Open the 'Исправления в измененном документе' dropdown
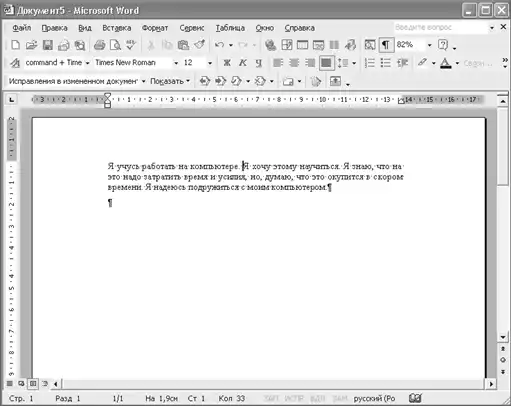511x406 pixels. tap(143, 81)
